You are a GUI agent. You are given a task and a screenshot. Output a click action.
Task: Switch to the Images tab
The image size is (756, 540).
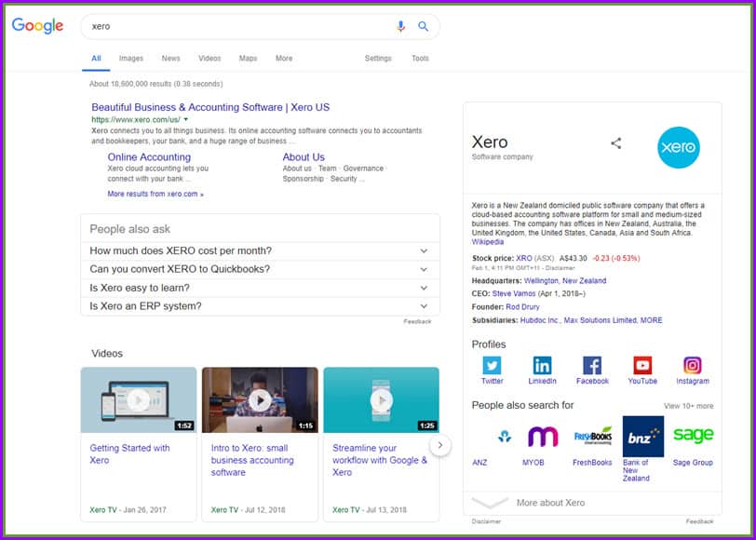pyautogui.click(x=131, y=59)
